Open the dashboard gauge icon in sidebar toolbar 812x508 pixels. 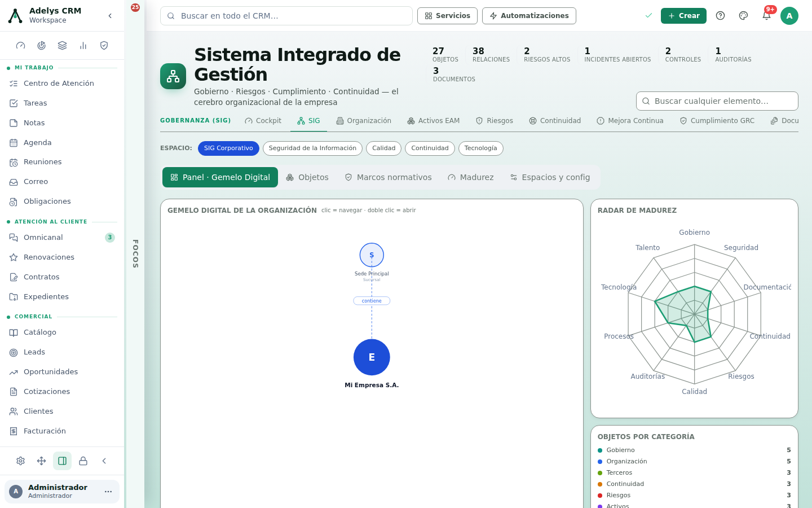[x=21, y=46]
